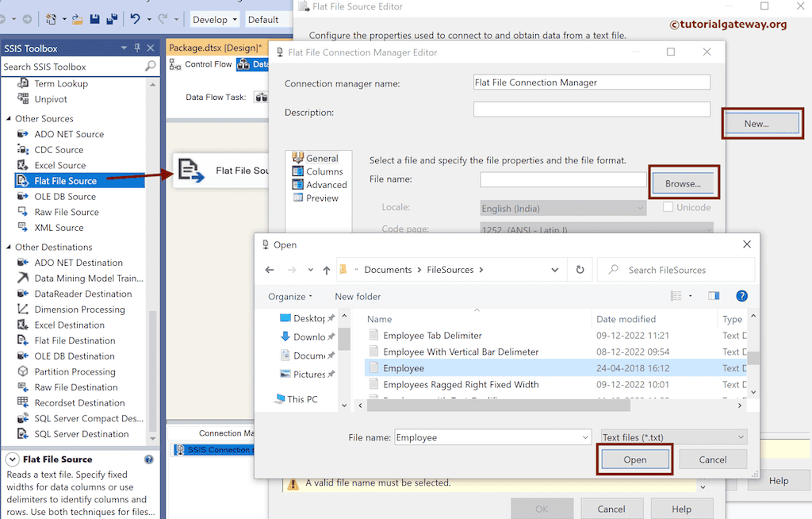Click the Undo arrow icon
This screenshot has width=812, height=519.
[x=135, y=19]
